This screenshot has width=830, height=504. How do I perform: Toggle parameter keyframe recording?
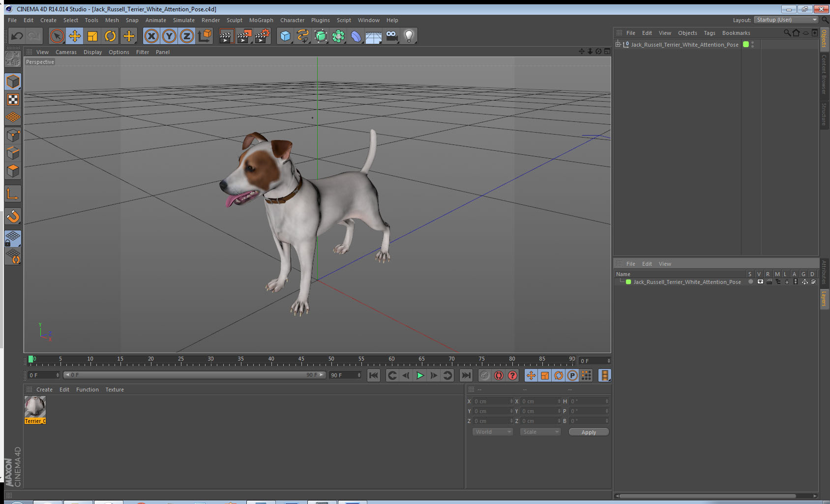[572, 375]
